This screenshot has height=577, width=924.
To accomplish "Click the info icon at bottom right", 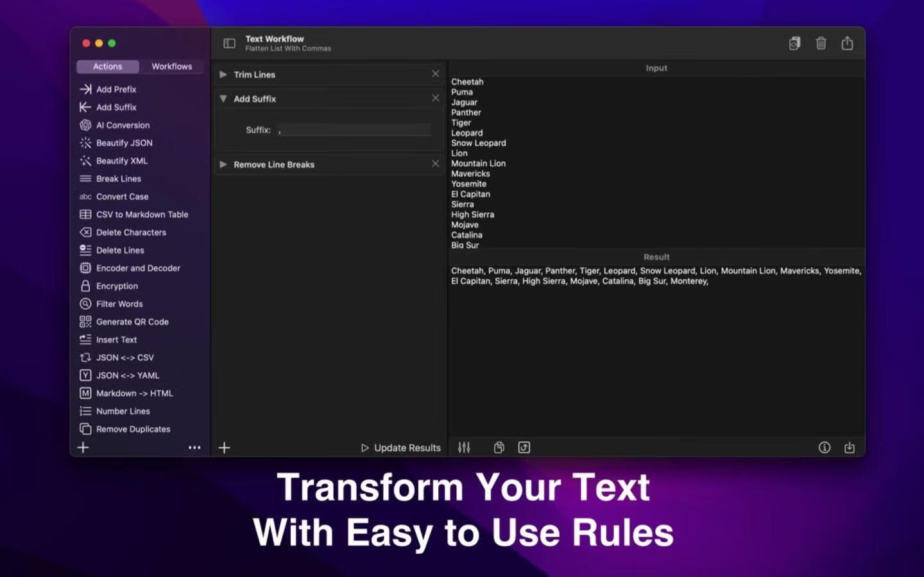I will 825,447.
